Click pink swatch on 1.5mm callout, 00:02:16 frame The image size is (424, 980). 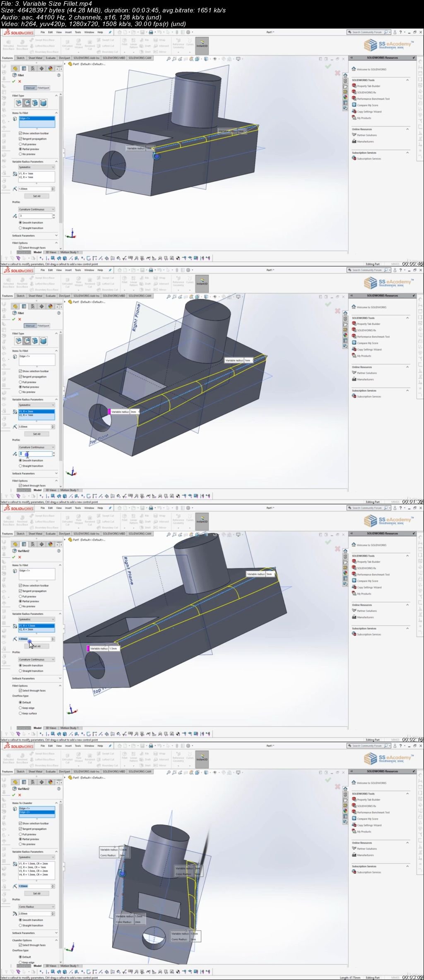(88, 649)
